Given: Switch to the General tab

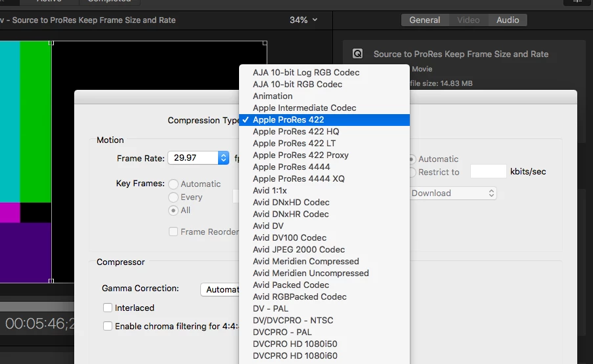Looking at the screenshot, I should click(425, 20).
